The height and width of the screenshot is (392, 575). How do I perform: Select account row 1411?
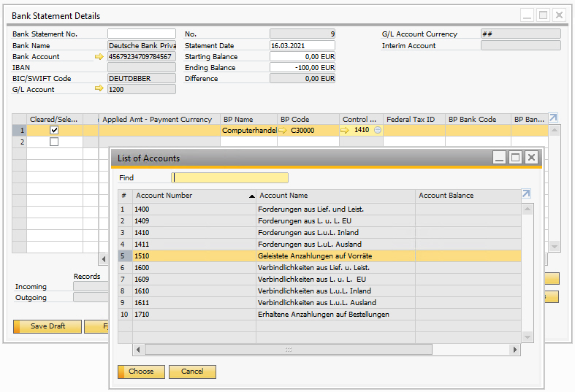(319, 245)
